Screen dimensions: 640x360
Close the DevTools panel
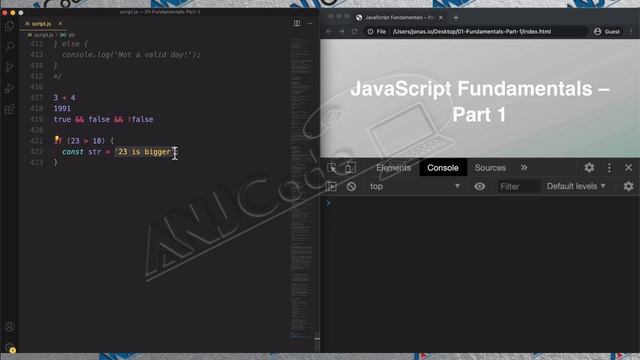(x=628, y=167)
